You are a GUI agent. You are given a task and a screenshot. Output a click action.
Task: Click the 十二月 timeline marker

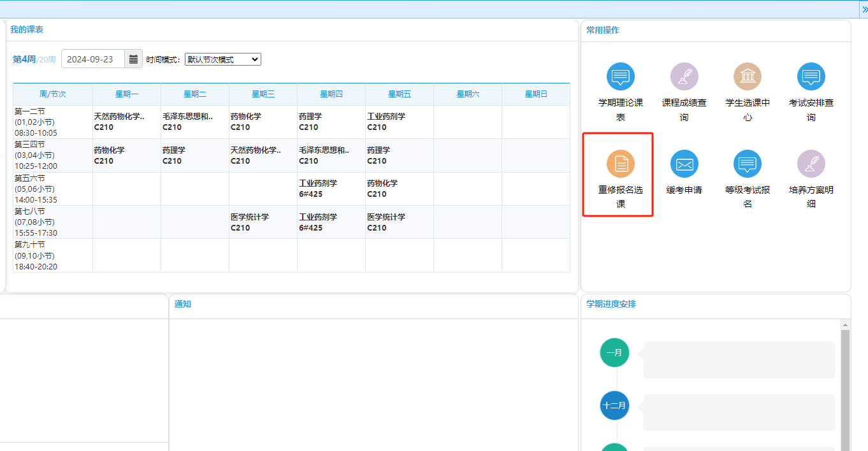click(614, 405)
